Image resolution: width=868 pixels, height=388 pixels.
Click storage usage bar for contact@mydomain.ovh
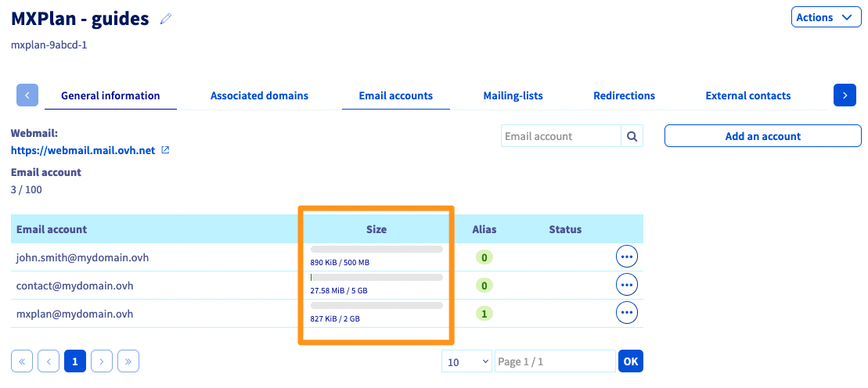click(x=376, y=277)
